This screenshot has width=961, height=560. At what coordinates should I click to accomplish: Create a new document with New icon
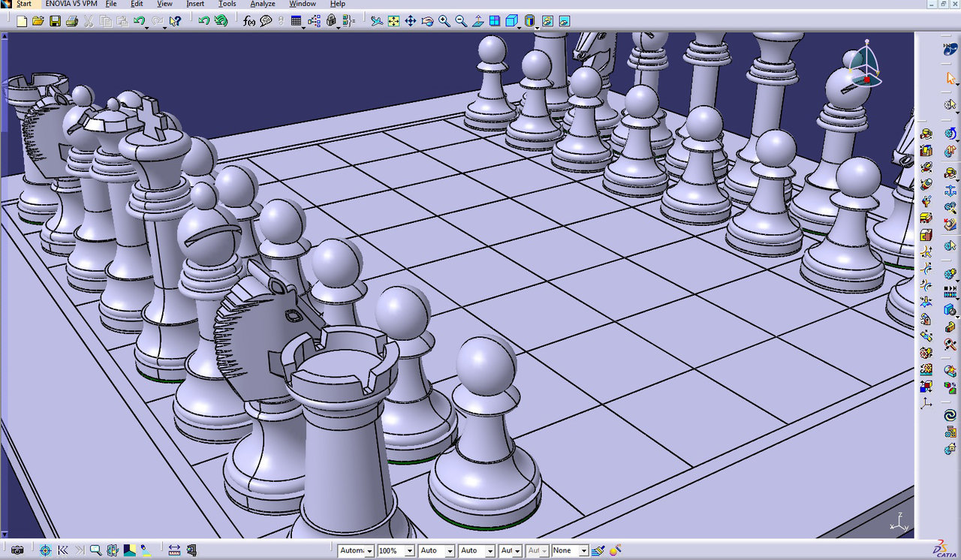point(22,21)
